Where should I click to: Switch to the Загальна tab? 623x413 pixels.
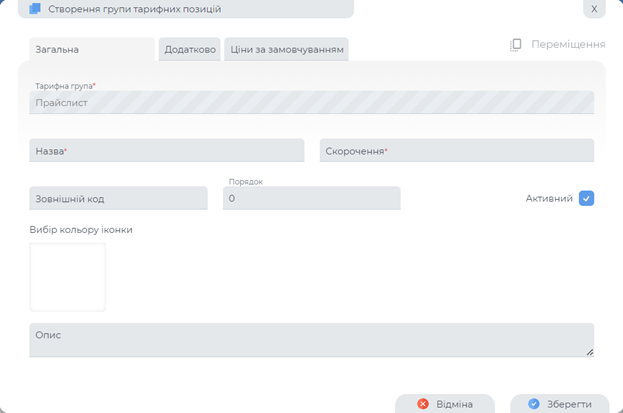[x=57, y=49]
